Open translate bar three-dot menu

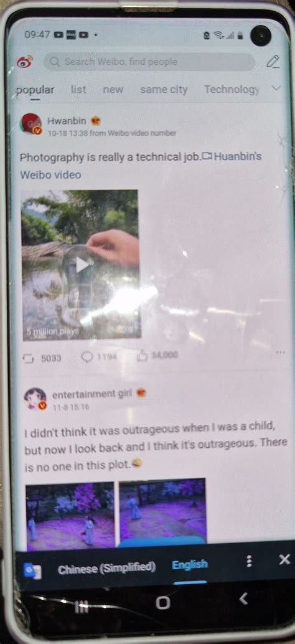coord(249,561)
